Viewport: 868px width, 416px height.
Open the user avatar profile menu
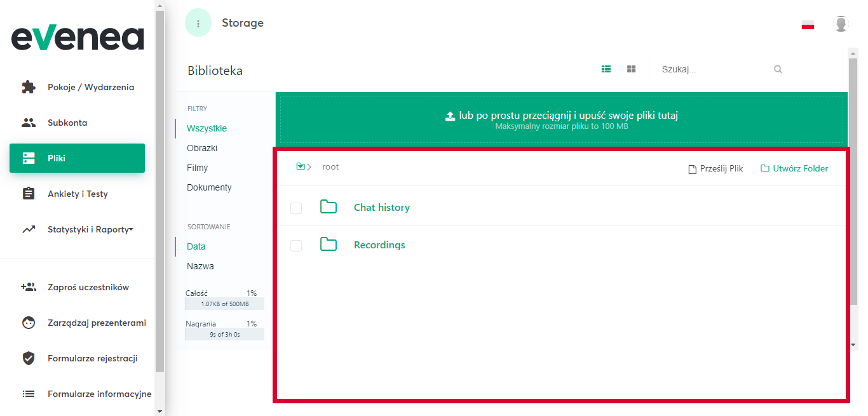click(x=841, y=24)
